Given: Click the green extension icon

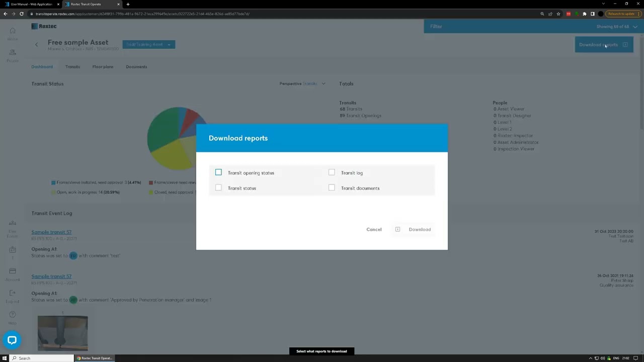Looking at the screenshot, I should click(577, 14).
